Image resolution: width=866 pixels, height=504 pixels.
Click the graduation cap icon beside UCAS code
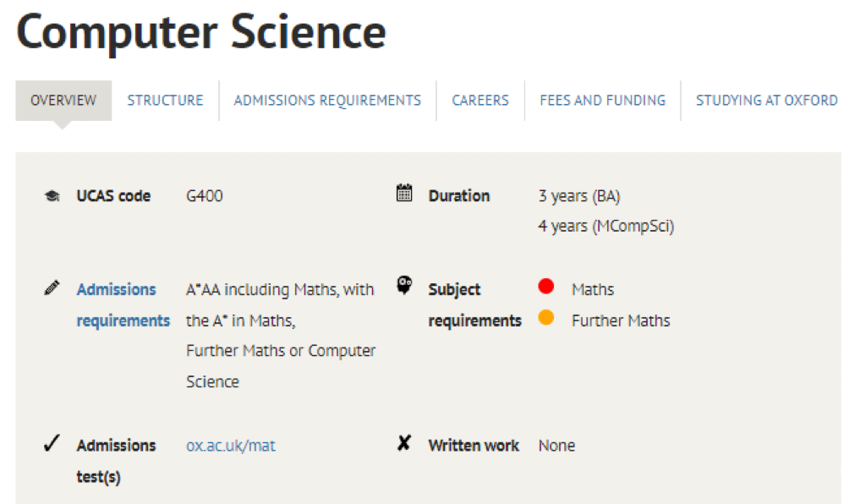(52, 196)
